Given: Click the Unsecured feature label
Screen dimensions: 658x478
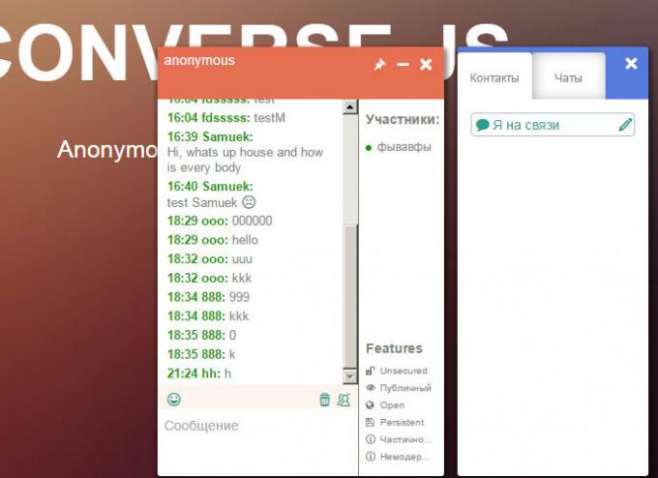Looking at the screenshot, I should click(x=404, y=371).
